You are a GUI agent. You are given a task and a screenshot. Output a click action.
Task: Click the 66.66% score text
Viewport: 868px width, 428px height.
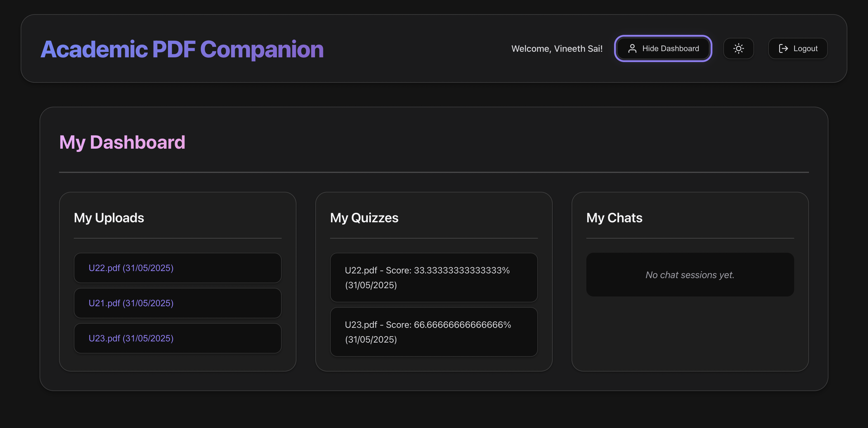click(x=462, y=325)
